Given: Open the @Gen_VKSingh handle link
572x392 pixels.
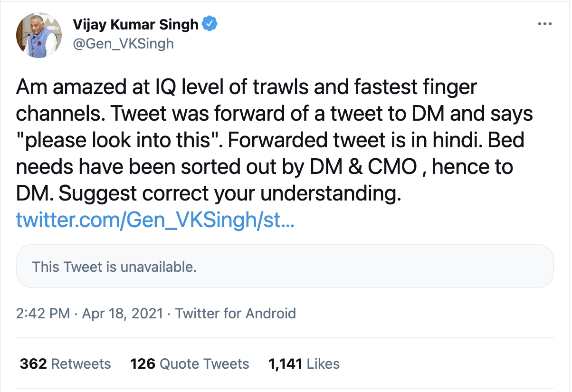Looking at the screenshot, I should pos(123,44).
